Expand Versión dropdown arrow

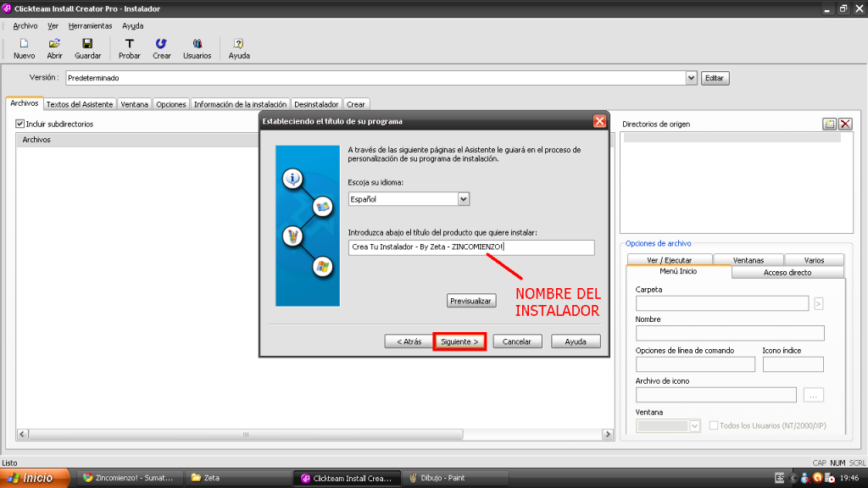point(691,78)
